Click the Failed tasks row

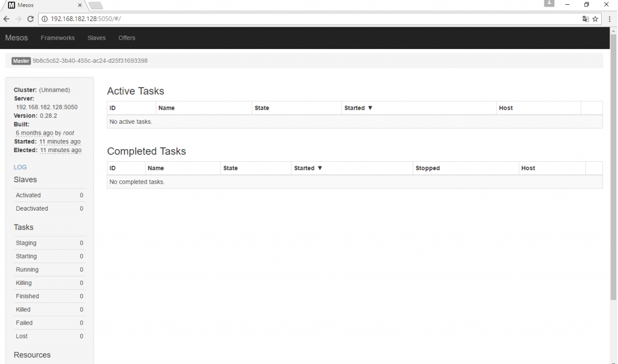point(49,323)
